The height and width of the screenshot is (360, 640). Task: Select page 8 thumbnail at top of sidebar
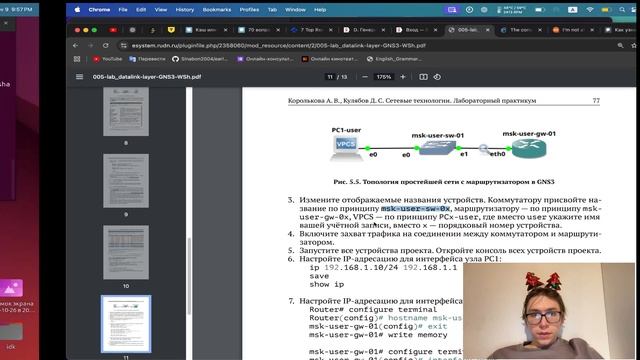[126, 111]
